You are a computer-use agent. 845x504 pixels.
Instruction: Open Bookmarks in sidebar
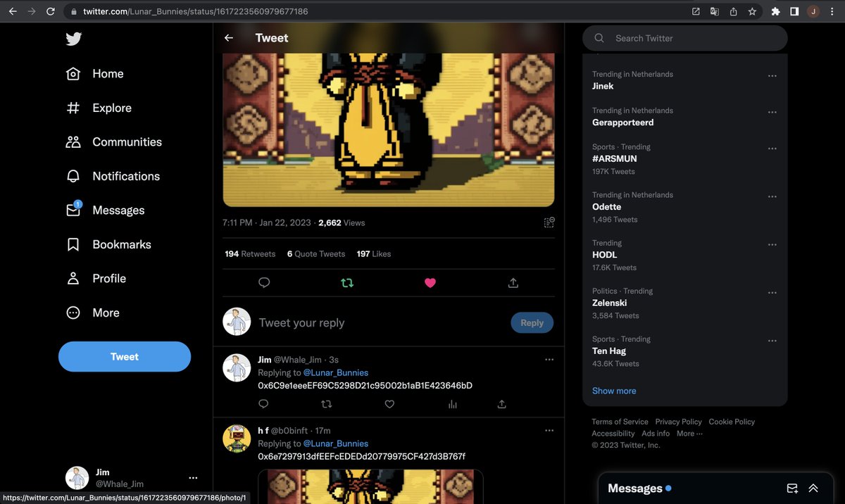coord(108,244)
